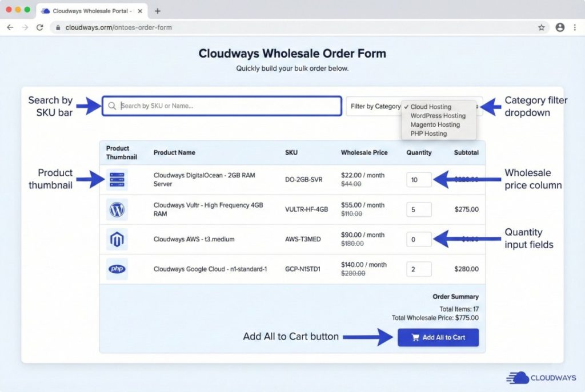Click the SKU value AWS-T3MED

[303, 239]
